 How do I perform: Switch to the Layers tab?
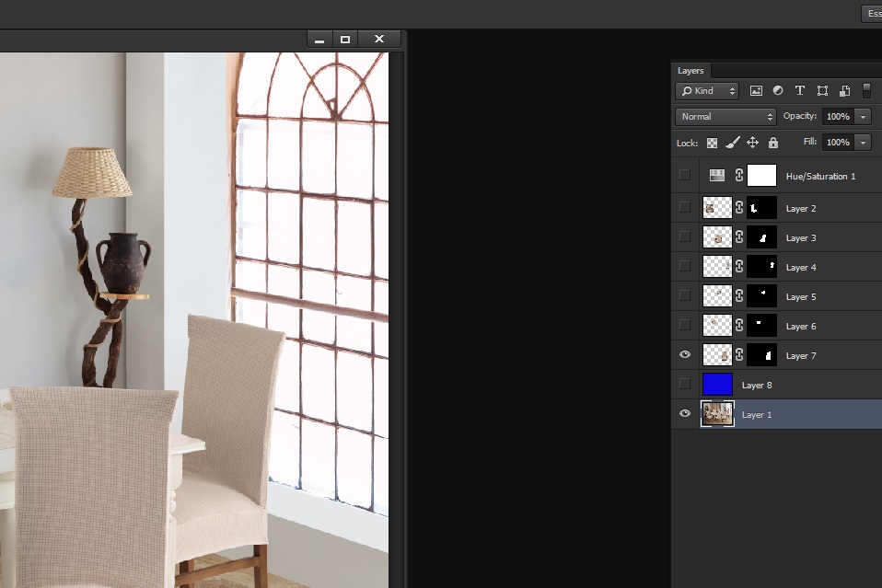691,70
